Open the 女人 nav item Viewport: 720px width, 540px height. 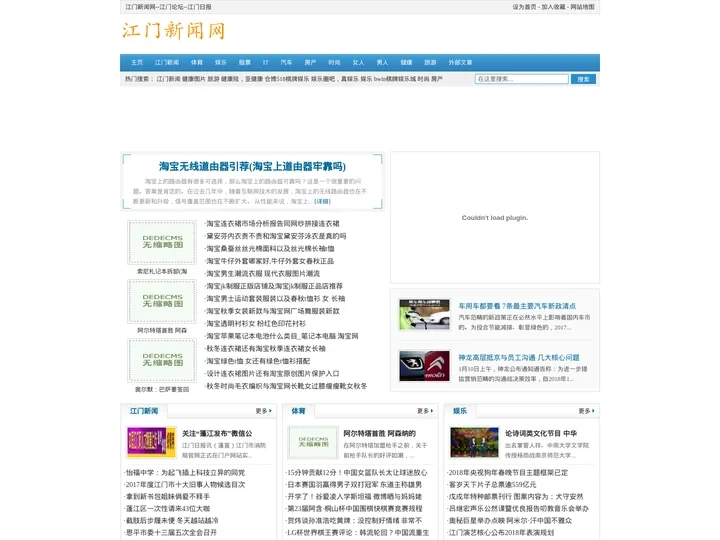358,62
